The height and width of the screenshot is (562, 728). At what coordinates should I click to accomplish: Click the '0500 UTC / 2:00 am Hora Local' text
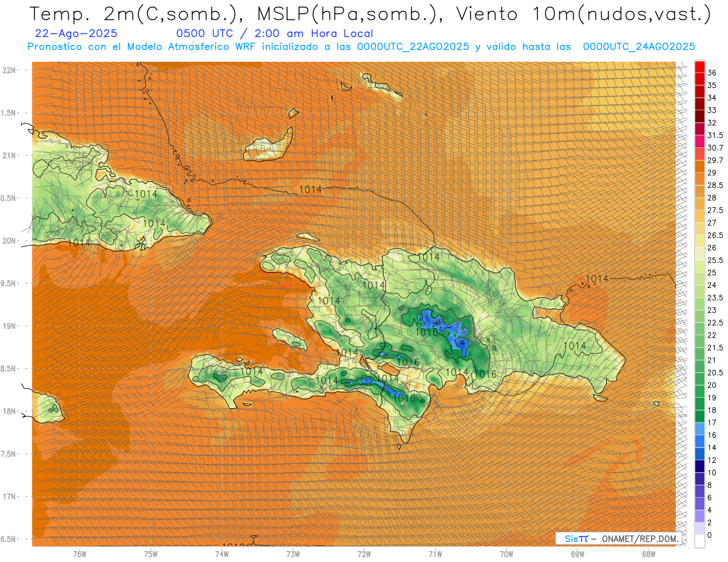[x=274, y=33]
